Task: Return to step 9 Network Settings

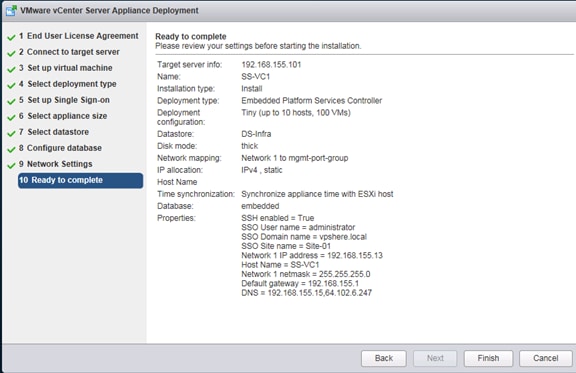Action: click(x=55, y=164)
